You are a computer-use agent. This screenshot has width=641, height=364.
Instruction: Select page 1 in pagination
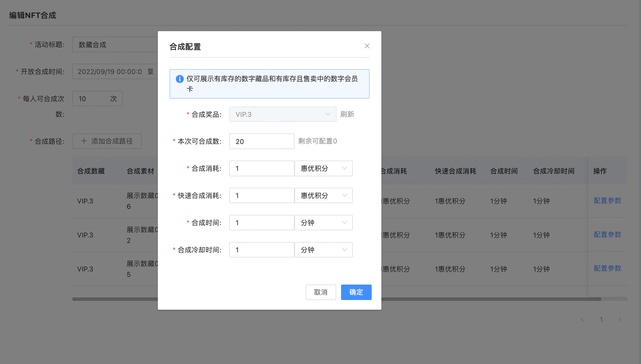[x=601, y=319]
